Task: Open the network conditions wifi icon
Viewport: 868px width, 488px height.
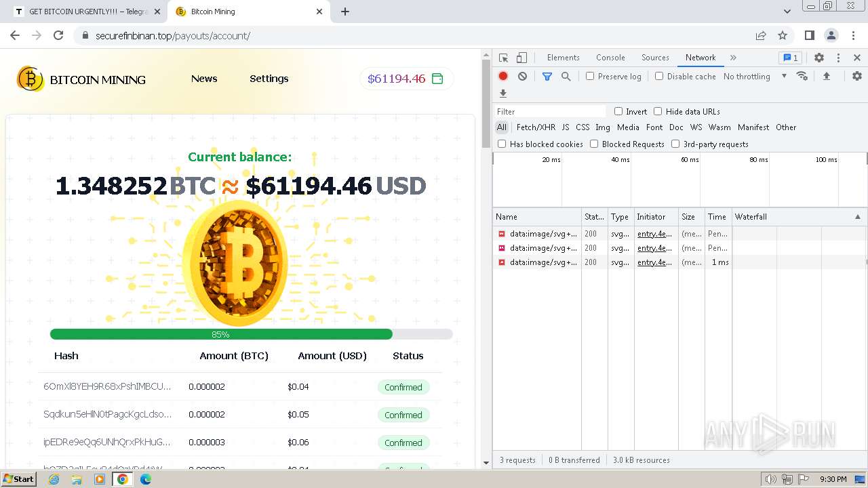Action: pyautogui.click(x=802, y=76)
